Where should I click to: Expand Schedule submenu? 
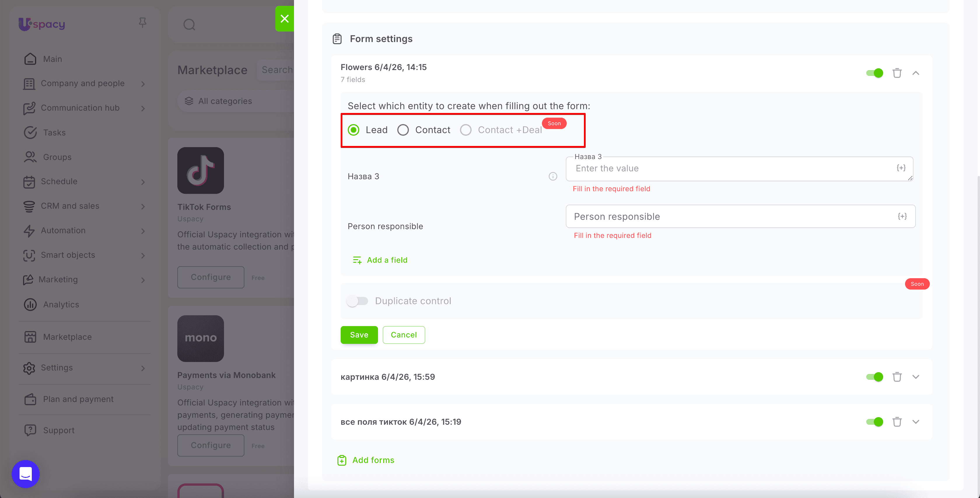tap(143, 182)
